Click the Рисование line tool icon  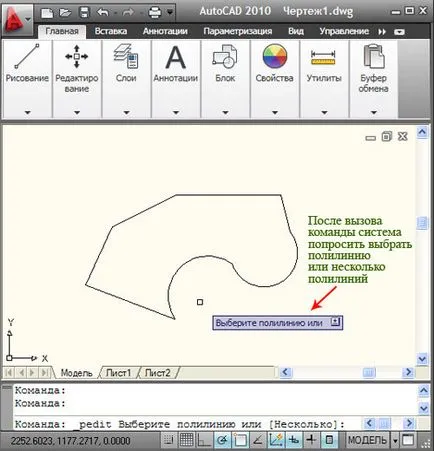27,56
